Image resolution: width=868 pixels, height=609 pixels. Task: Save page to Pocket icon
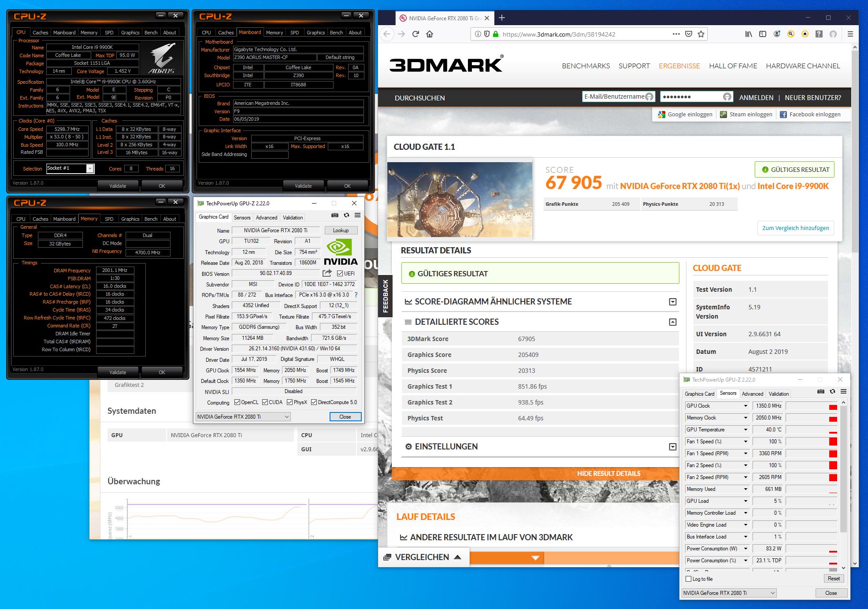coord(689,34)
